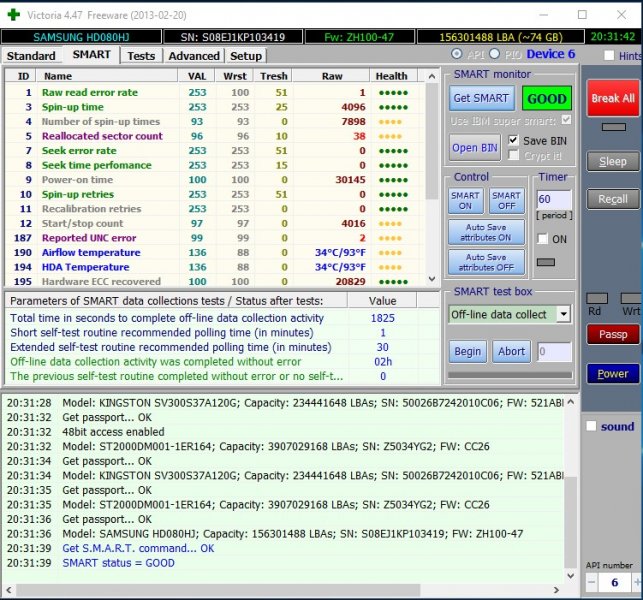
Task: Open the Advanced tab
Action: point(193,56)
